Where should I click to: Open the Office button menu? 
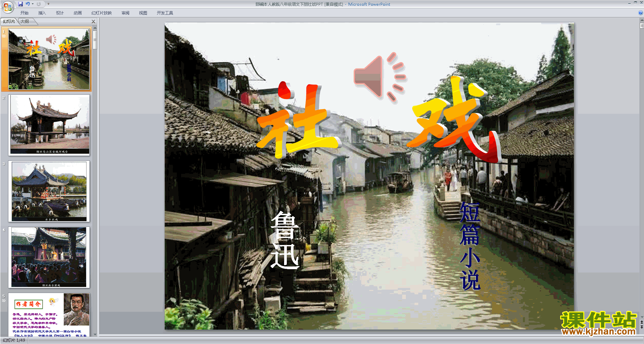pyautogui.click(x=7, y=7)
